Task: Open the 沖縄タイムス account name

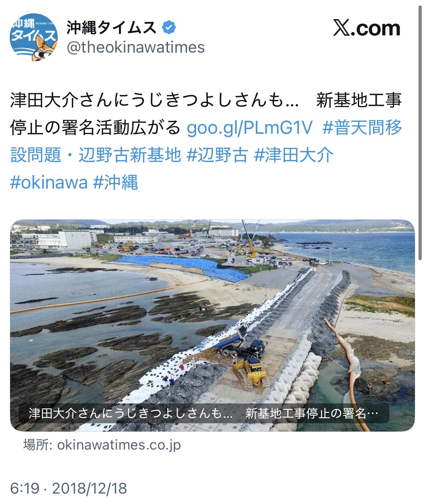Action: (111, 27)
